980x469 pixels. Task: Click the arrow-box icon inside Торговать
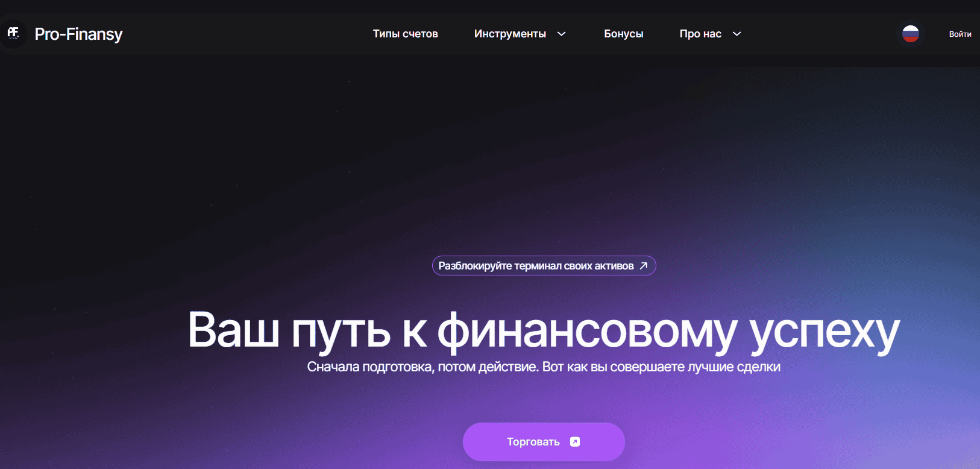(575, 442)
